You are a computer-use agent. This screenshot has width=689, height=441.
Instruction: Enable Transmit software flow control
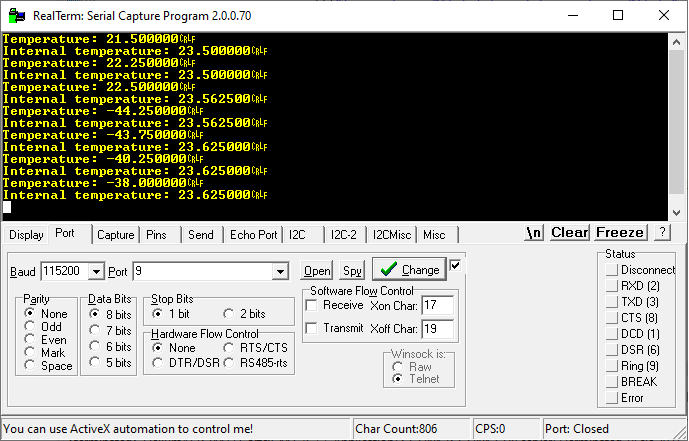312,328
